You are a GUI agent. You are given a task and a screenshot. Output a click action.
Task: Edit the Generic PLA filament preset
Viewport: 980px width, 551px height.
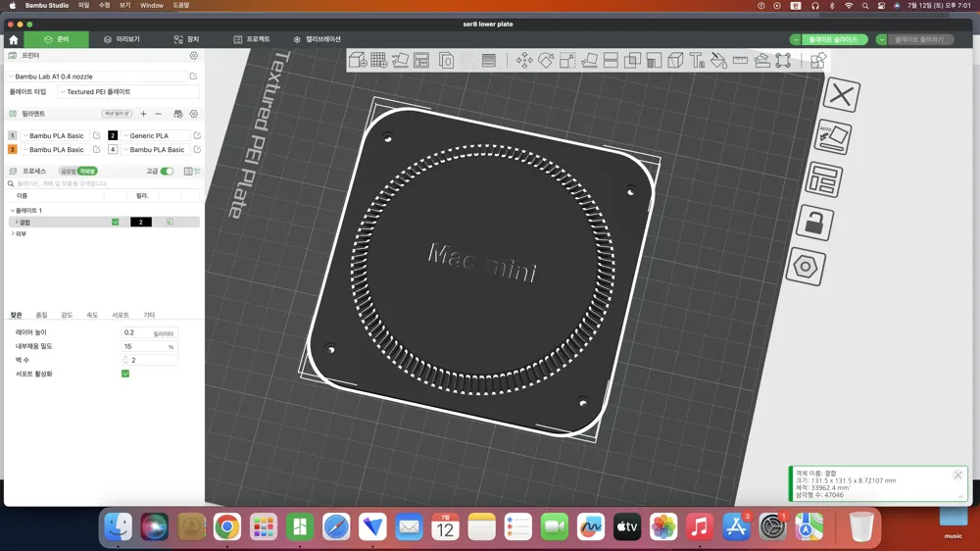coord(197,135)
